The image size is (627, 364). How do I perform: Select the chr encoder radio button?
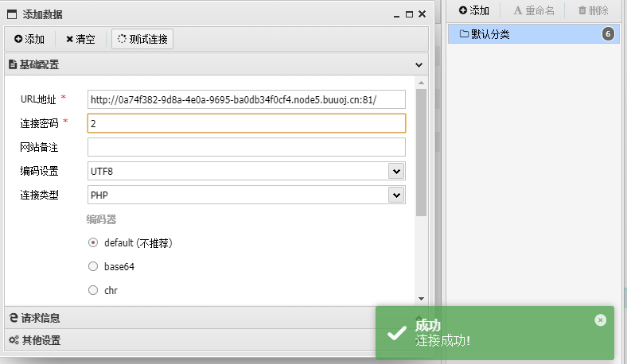93,291
